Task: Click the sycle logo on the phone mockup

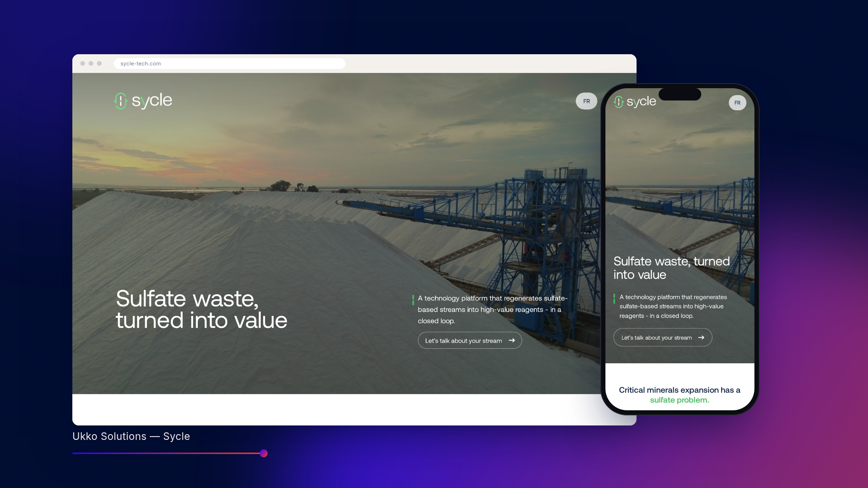Action: click(635, 102)
